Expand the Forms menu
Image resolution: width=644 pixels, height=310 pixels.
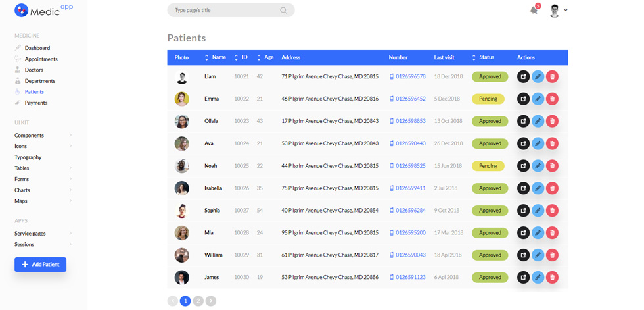click(70, 179)
